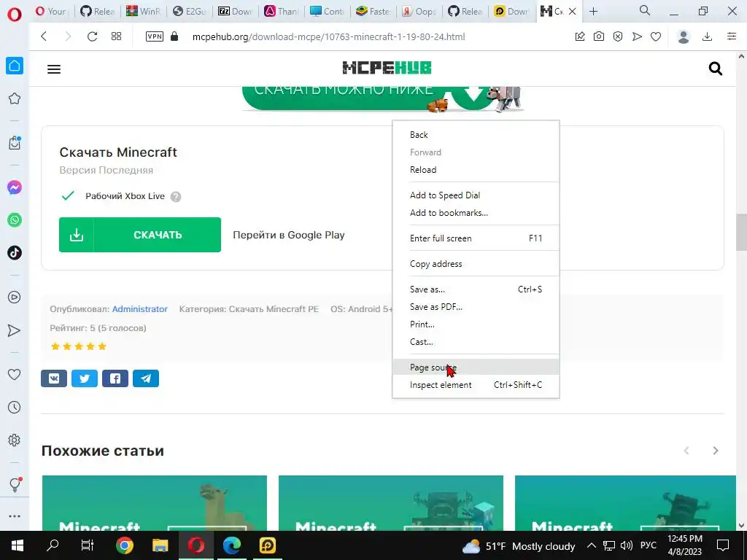Show hidden system tray icons chevron

[591, 545]
